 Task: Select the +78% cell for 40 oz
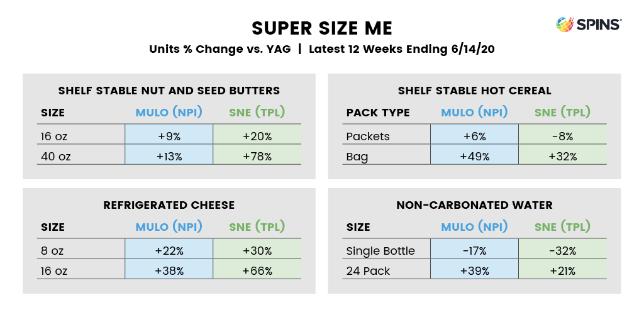(257, 156)
